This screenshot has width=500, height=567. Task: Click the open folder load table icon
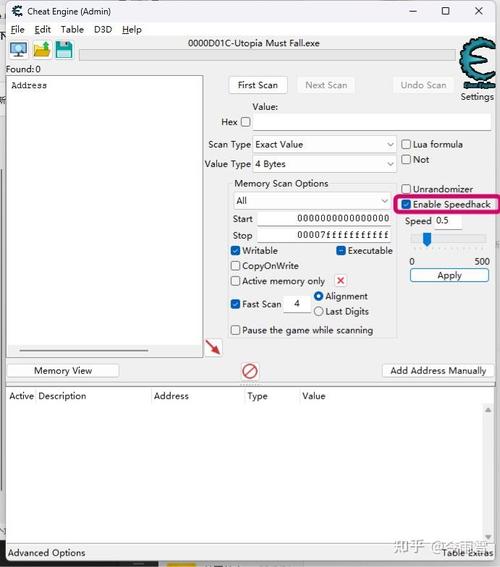click(x=42, y=50)
